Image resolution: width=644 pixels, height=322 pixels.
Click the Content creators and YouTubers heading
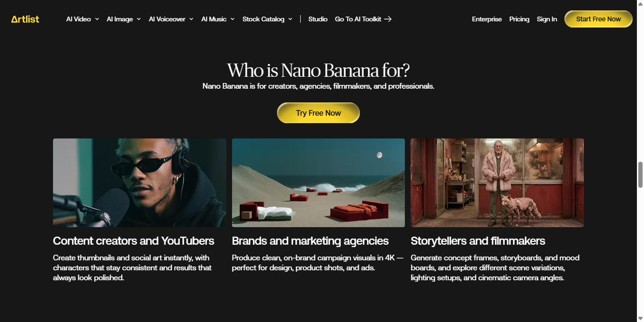tap(134, 241)
